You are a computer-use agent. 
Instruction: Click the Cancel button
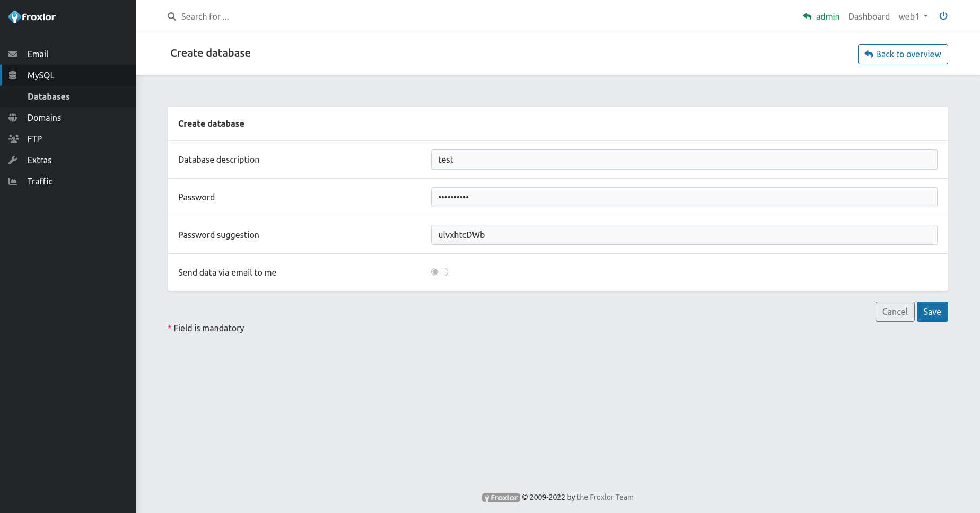[x=895, y=312]
